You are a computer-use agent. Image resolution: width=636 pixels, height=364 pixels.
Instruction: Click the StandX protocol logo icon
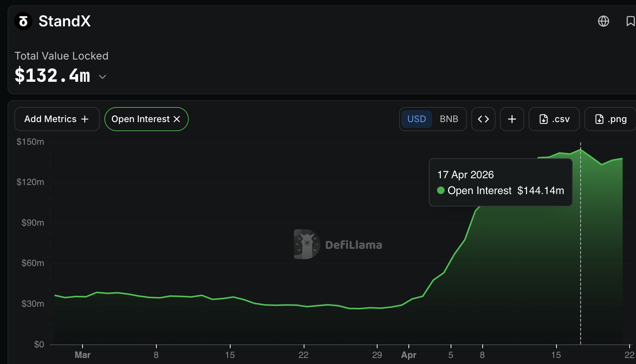point(23,21)
